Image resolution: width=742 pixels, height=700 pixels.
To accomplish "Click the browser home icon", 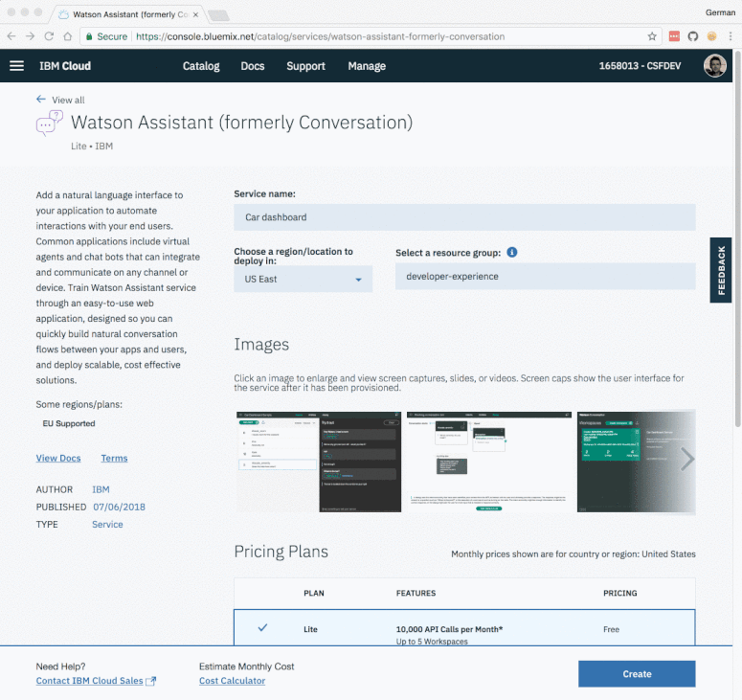I will 68,36.
